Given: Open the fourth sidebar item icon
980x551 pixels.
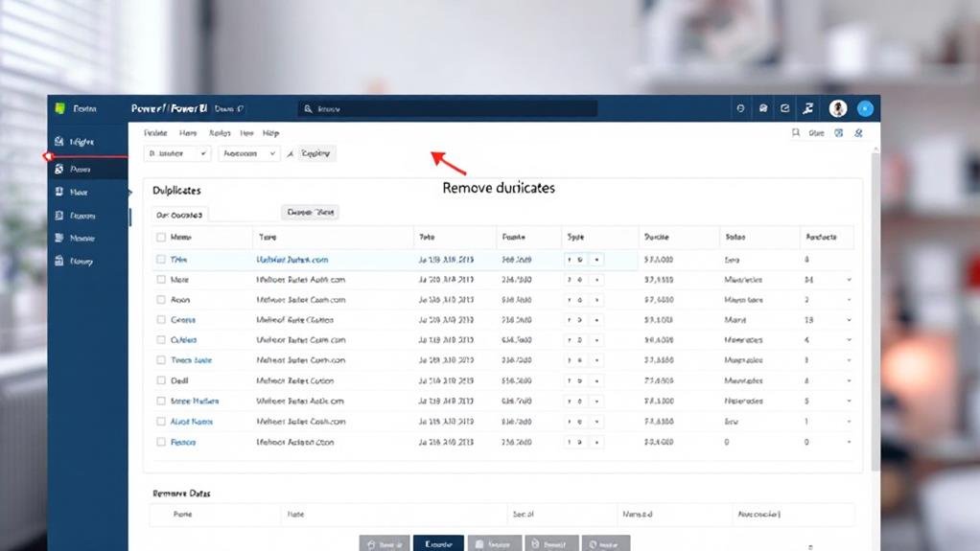Looking at the screenshot, I should pyautogui.click(x=59, y=216).
